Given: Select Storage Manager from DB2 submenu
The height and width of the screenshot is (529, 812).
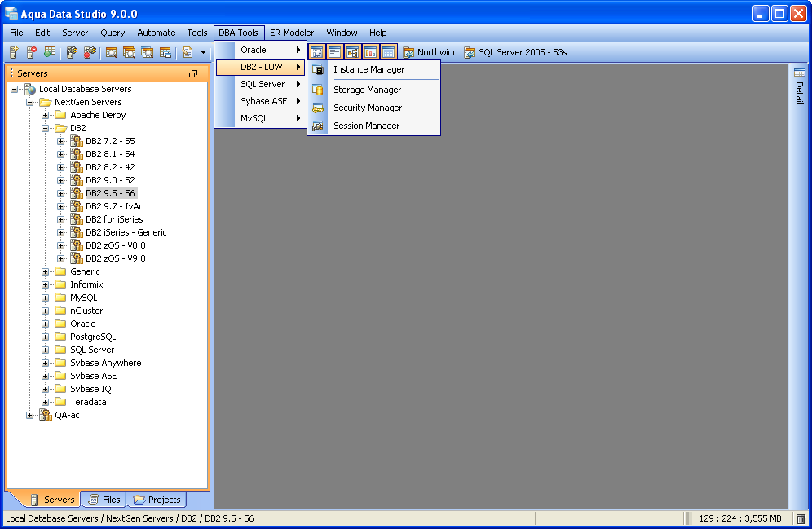Looking at the screenshot, I should coord(373,90).
